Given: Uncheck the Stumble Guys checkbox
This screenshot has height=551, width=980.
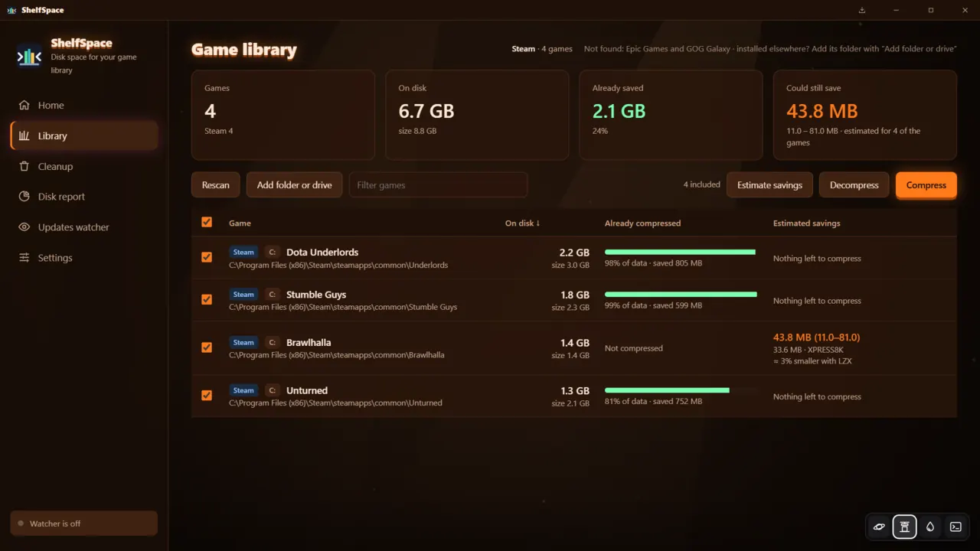Looking at the screenshot, I should (207, 299).
